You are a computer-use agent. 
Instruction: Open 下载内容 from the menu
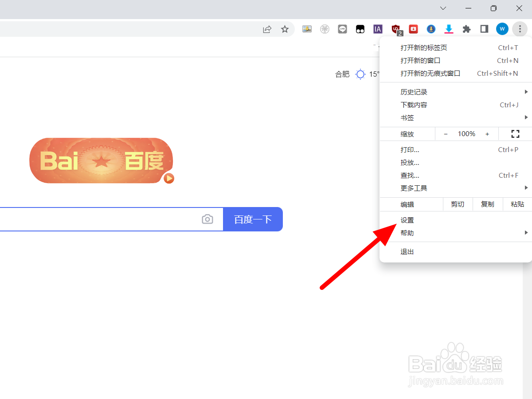[456, 105]
